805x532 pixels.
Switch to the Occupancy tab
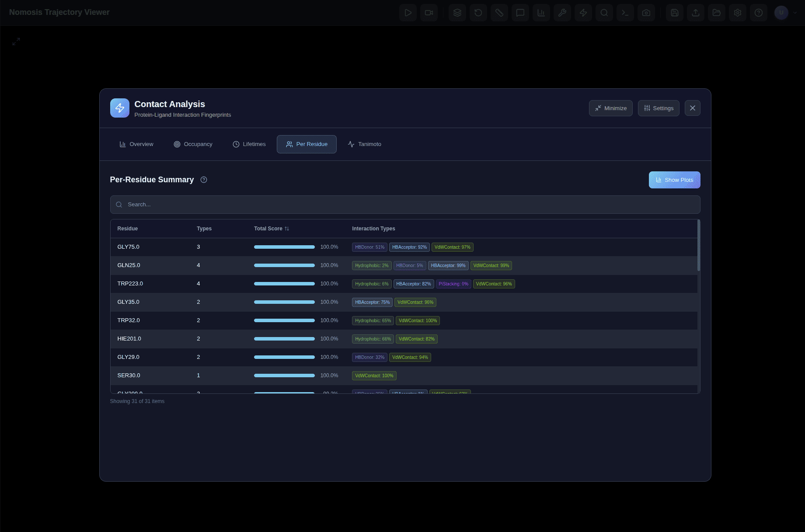point(193,144)
